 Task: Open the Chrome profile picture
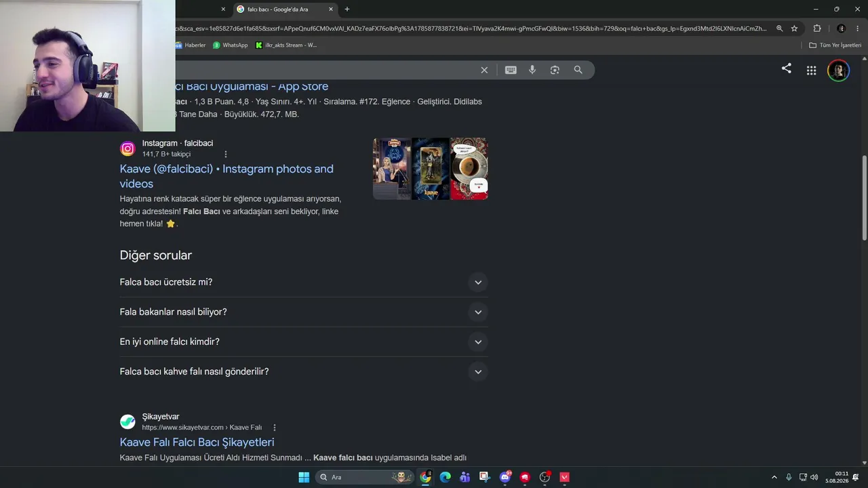click(x=842, y=28)
